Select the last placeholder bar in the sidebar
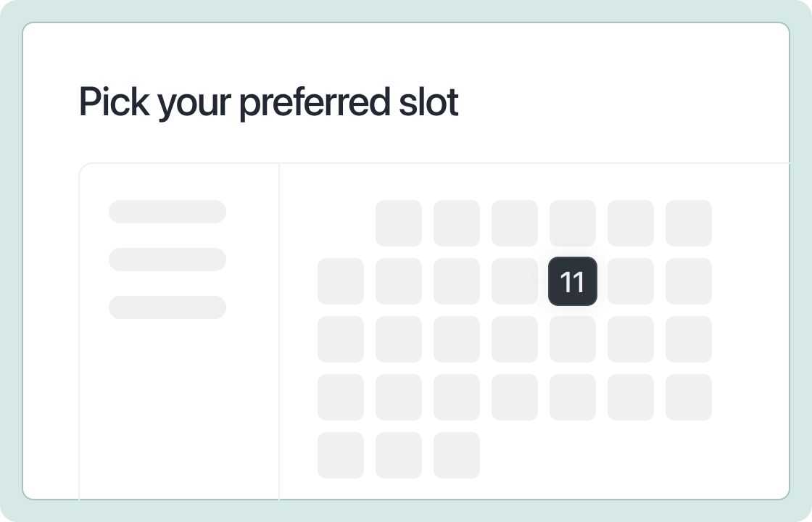Screen dimensions: 812x522 pyautogui.click(x=167, y=307)
